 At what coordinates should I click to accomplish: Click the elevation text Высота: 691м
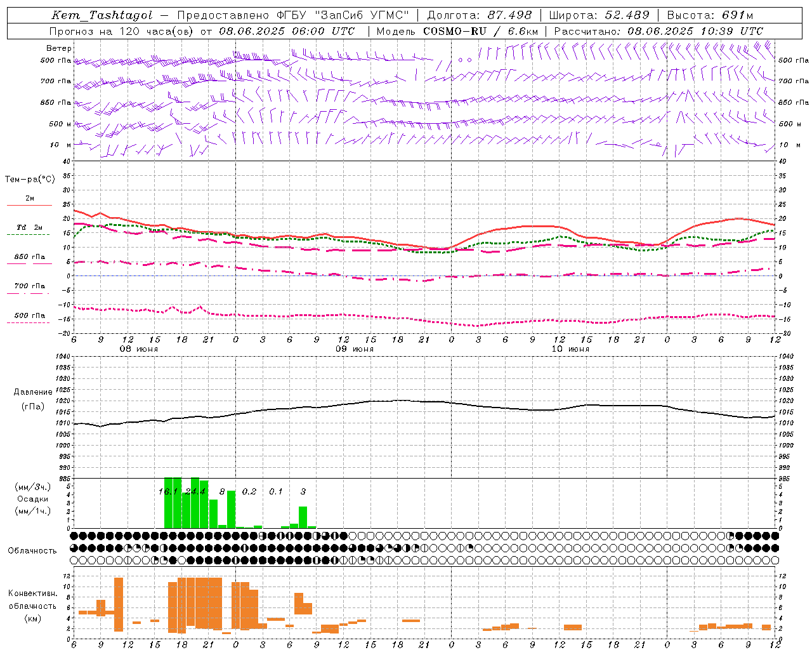[710, 15]
